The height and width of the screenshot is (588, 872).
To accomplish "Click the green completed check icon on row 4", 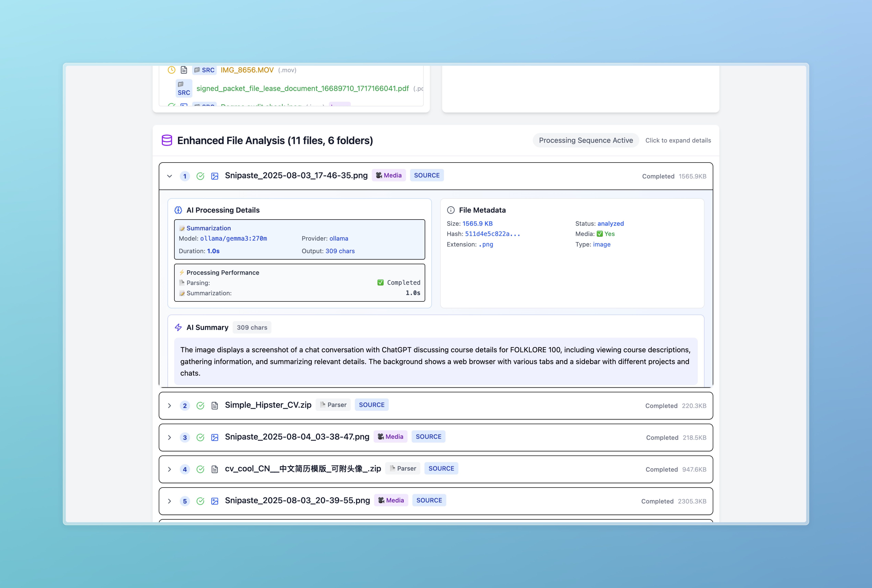I will coord(200,469).
